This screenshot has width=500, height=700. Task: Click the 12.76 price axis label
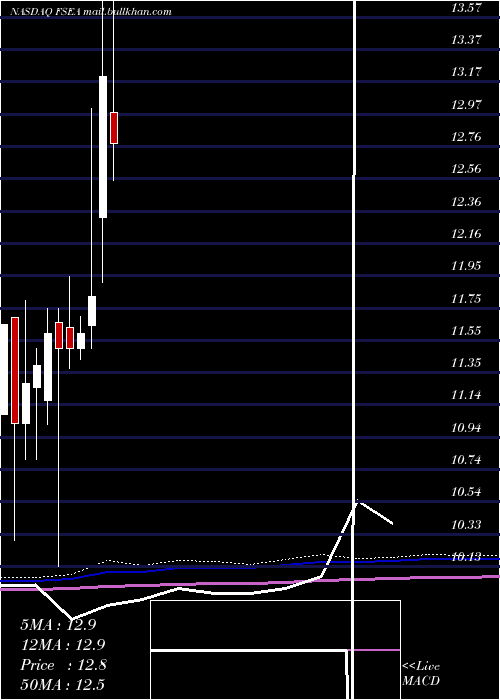pos(466,137)
